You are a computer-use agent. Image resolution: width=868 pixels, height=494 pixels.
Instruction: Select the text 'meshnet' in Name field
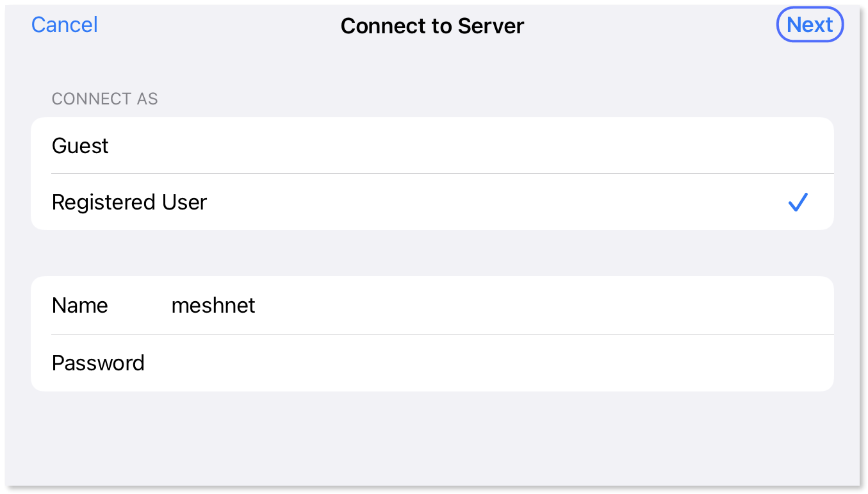pos(213,306)
